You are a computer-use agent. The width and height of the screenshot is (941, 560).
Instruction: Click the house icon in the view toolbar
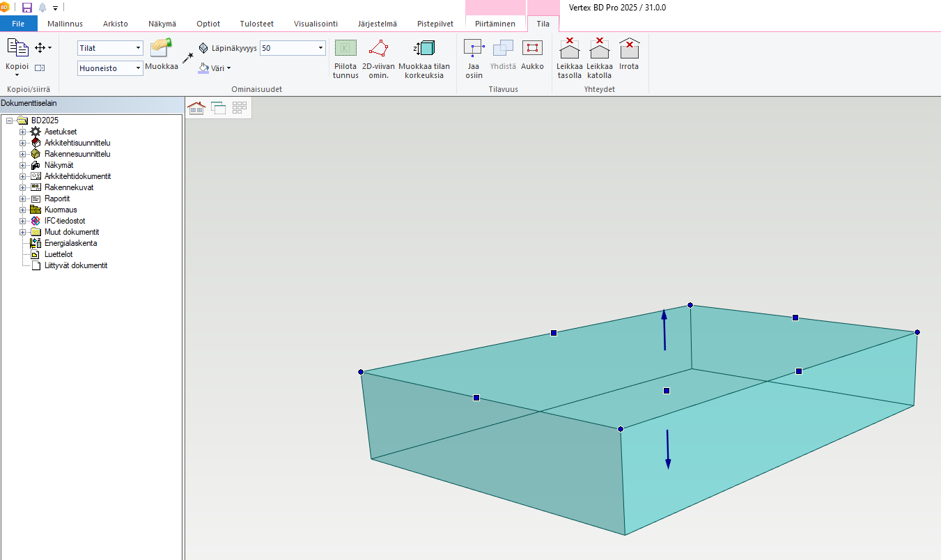(x=196, y=107)
